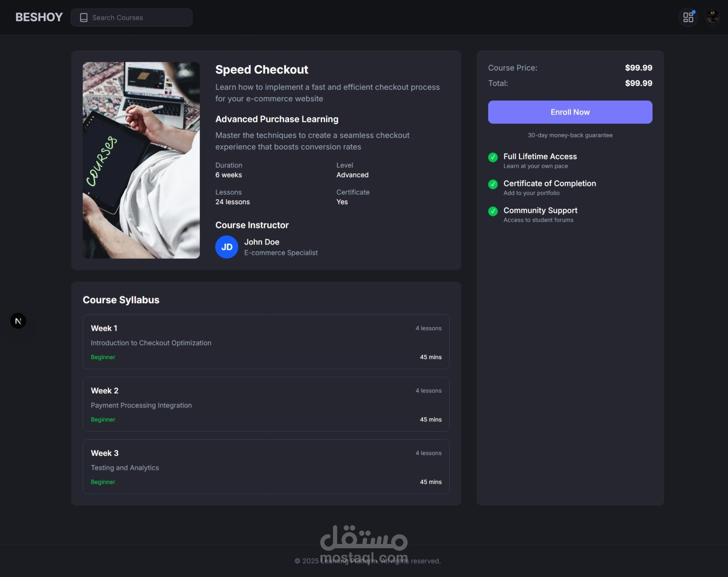
Task: Click the Advanced level value
Action: [x=352, y=175]
